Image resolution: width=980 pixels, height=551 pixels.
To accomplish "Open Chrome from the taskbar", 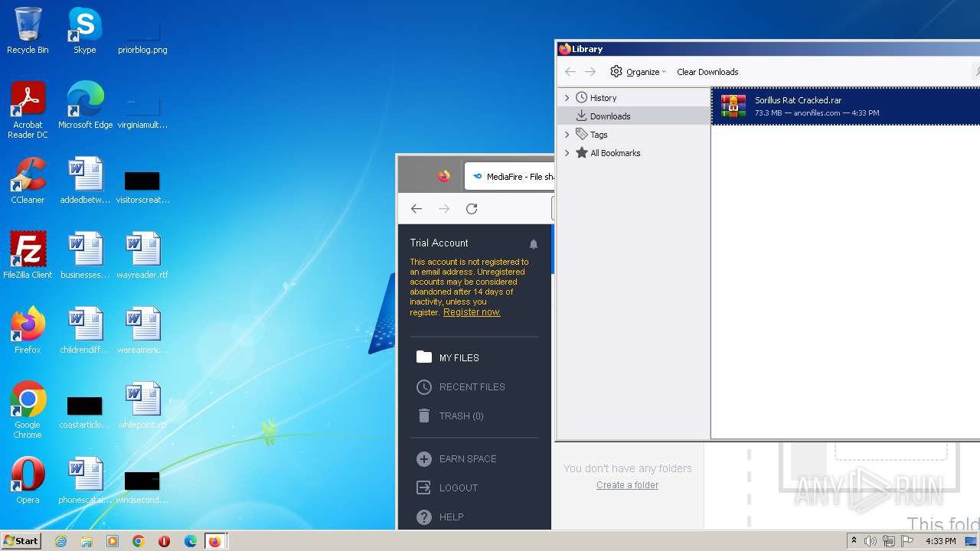I will tap(138, 541).
